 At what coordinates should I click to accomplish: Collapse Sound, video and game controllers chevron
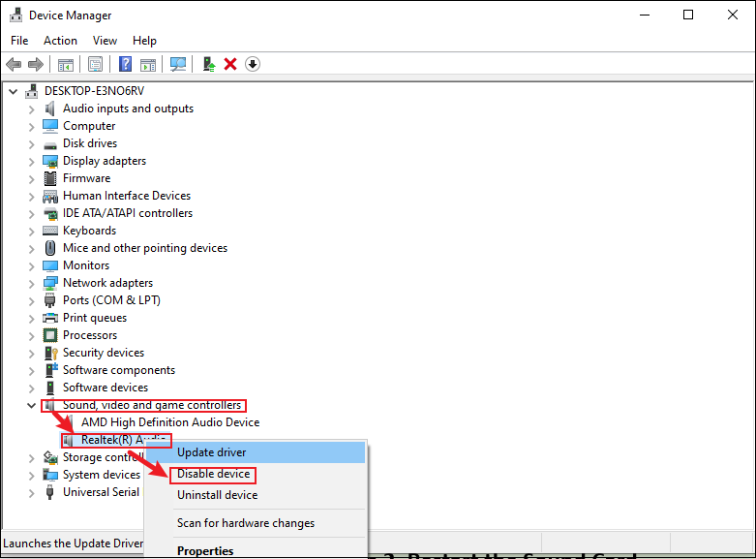[x=31, y=406]
